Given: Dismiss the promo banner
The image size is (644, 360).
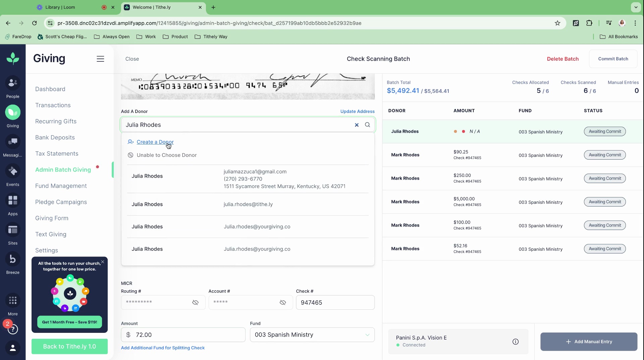Looking at the screenshot, I should click(103, 262).
